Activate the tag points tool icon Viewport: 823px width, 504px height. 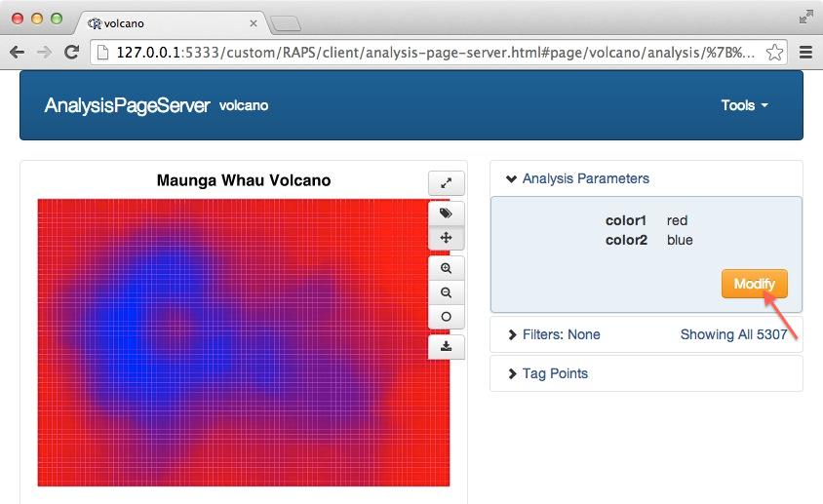click(446, 213)
